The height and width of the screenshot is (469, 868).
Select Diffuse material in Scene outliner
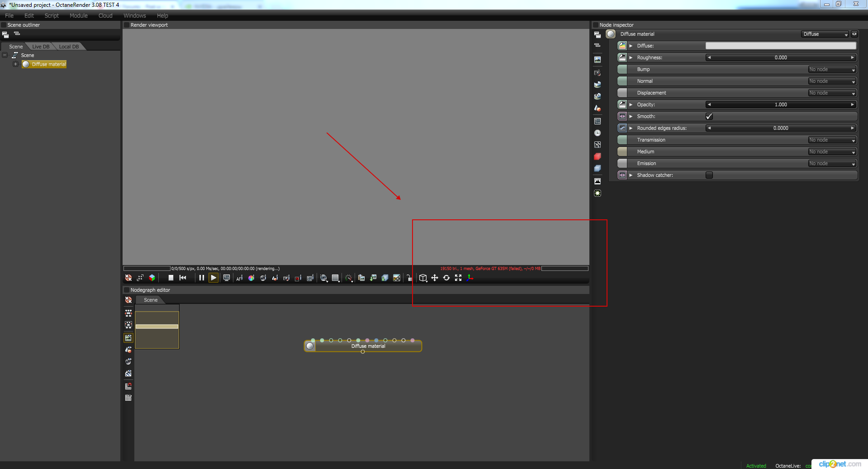tap(44, 64)
